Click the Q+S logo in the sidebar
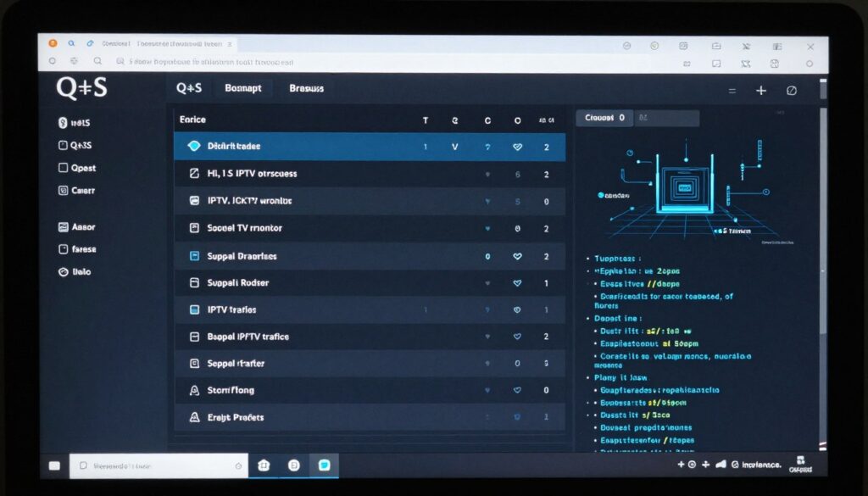This screenshot has height=496, width=868. [81, 88]
